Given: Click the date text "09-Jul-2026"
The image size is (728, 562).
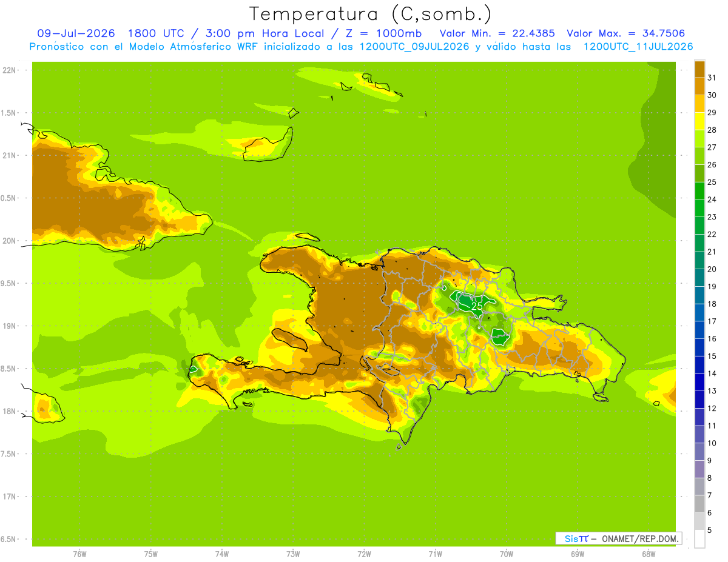Looking at the screenshot, I should (x=78, y=33).
